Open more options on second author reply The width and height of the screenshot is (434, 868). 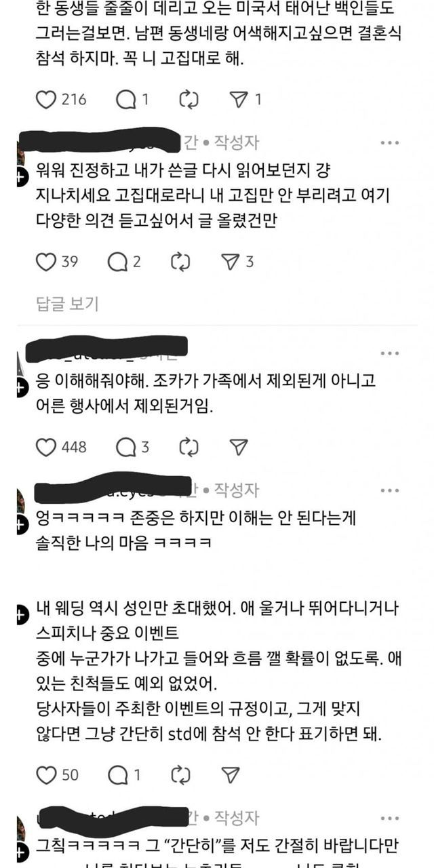pos(390,490)
